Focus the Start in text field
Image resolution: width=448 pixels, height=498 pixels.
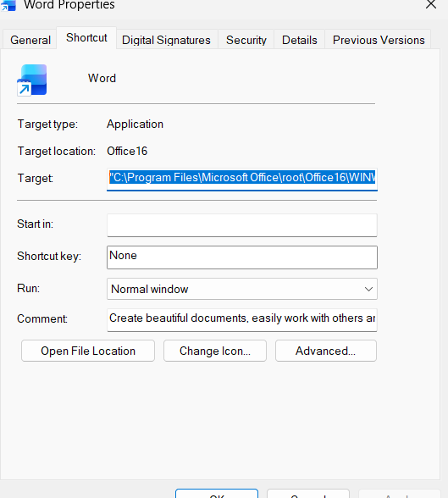(x=242, y=225)
